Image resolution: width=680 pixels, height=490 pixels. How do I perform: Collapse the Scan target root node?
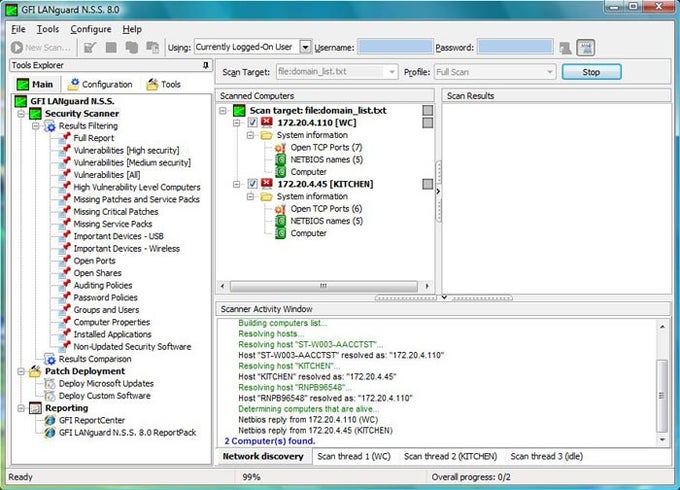223,111
